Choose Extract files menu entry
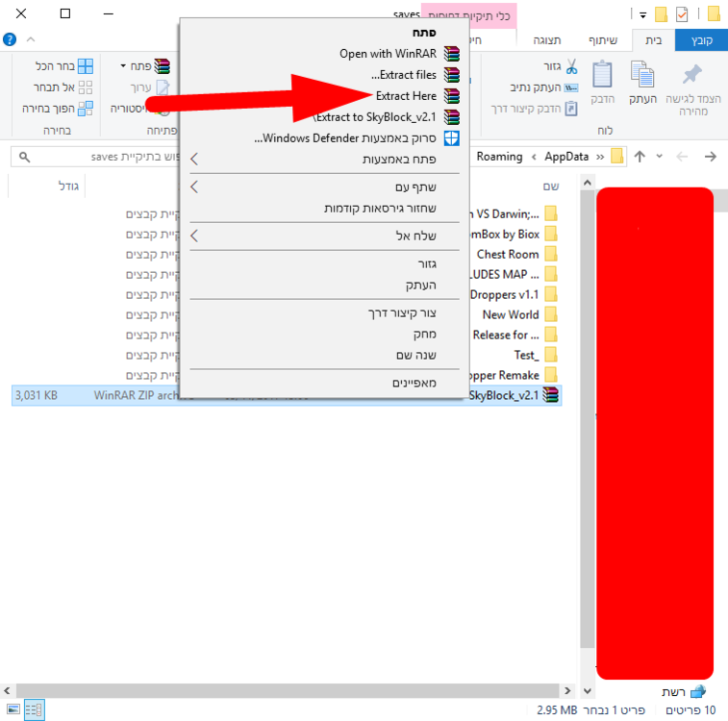This screenshot has height=721, width=728. pos(324,75)
